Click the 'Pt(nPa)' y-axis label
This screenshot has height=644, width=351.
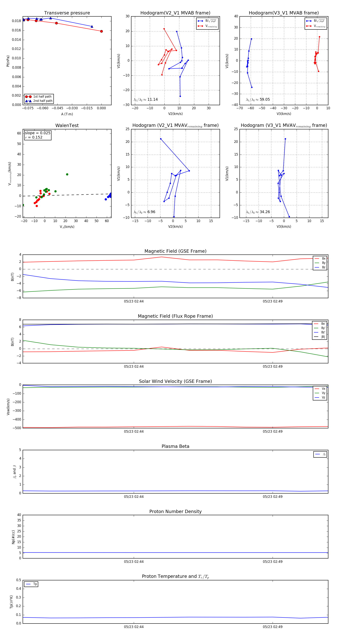(x=8, y=61)
